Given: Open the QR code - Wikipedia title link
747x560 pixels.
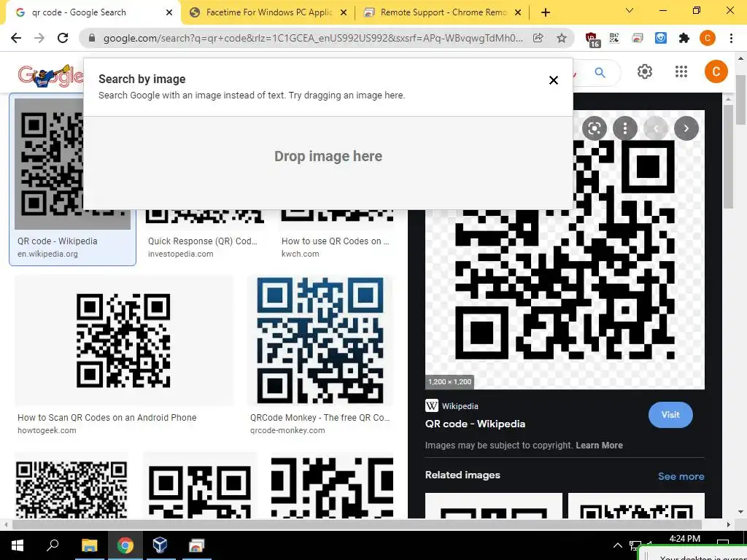Looking at the screenshot, I should 475,424.
